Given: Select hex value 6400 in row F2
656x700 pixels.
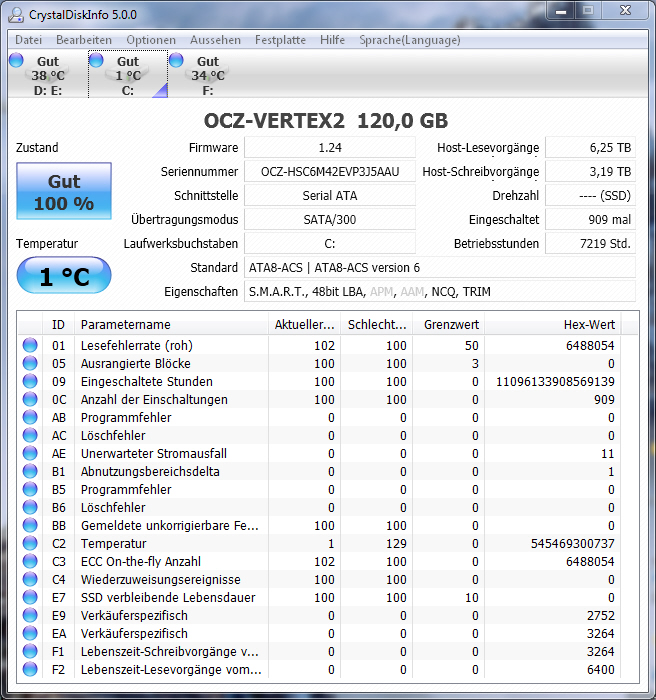Looking at the screenshot, I should coord(601,670).
